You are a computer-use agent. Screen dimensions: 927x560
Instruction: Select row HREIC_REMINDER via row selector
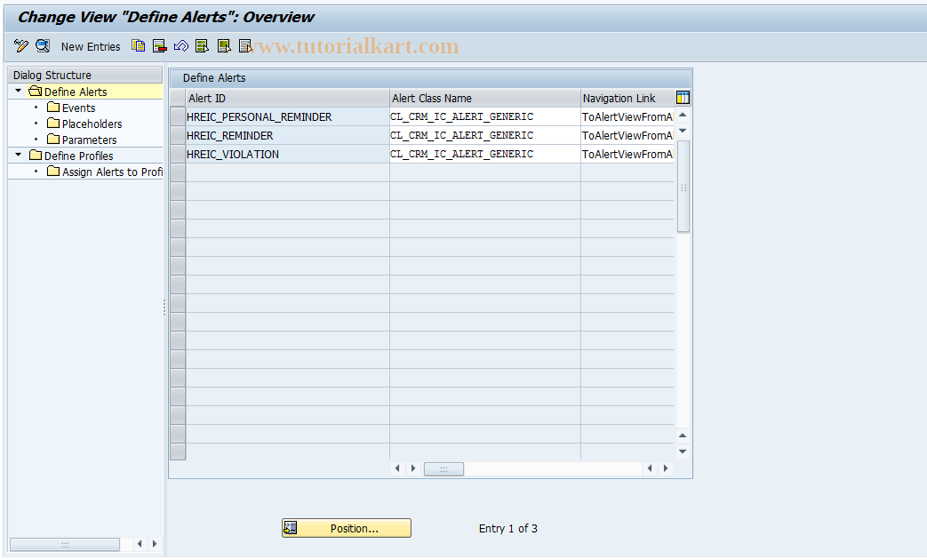(x=178, y=135)
